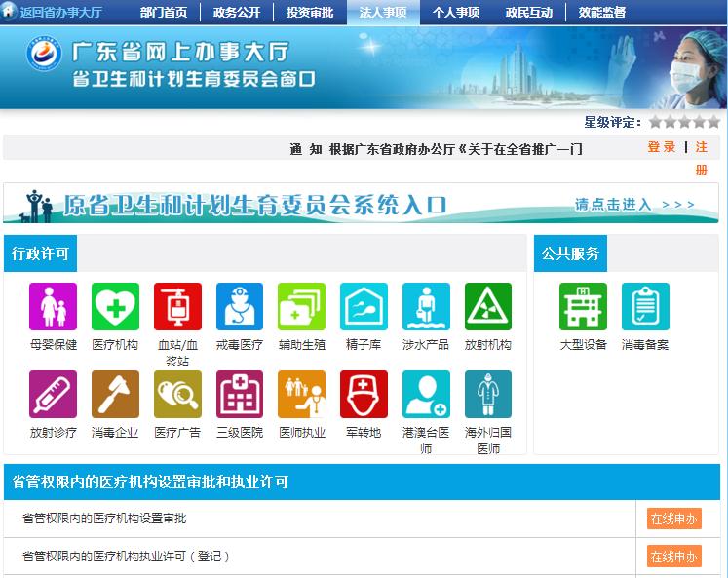Viewport: 728px width, 578px height.
Task: Choose the 三级医院 hospital icon
Action: [x=240, y=394]
